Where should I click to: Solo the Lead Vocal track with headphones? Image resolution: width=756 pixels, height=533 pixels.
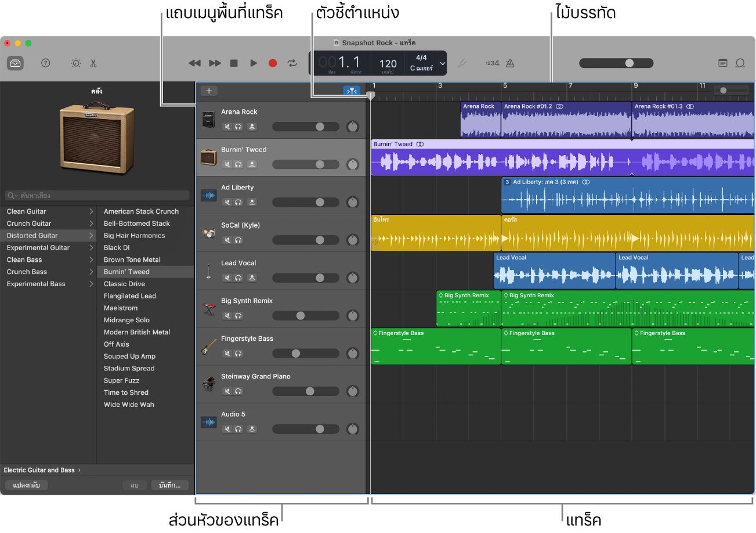click(x=238, y=278)
